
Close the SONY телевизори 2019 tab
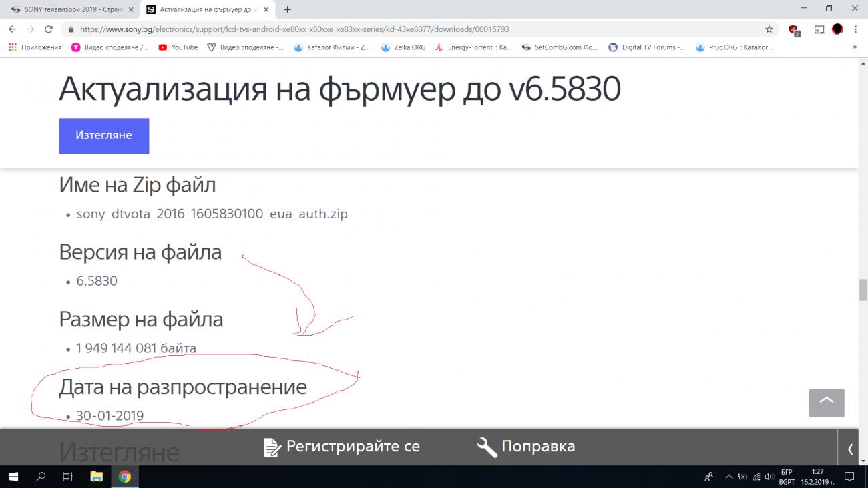(x=131, y=9)
